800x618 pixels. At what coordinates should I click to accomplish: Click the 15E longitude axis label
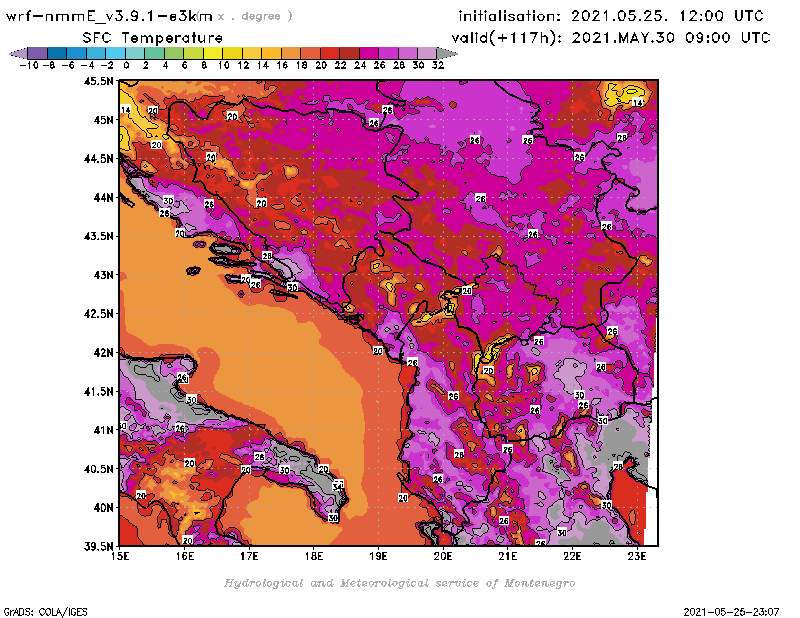pos(120,556)
